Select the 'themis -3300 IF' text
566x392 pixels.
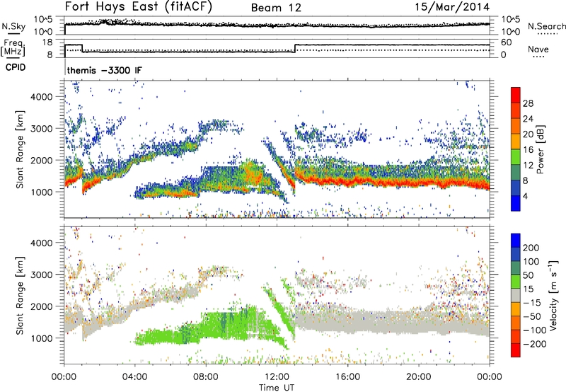click(104, 70)
